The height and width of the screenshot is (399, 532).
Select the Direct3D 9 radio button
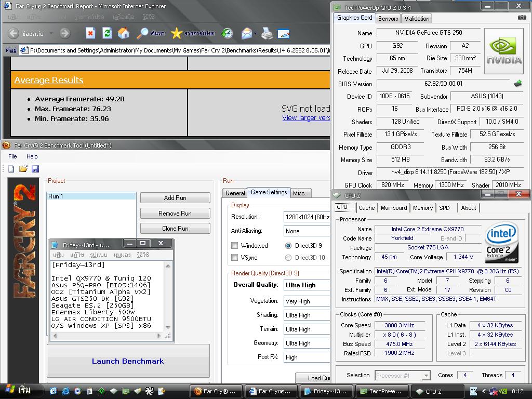(288, 246)
